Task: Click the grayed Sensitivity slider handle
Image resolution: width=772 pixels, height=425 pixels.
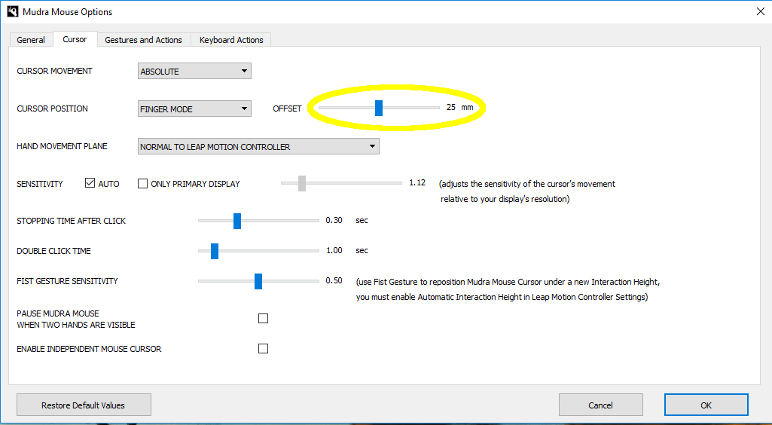Action: tap(302, 183)
